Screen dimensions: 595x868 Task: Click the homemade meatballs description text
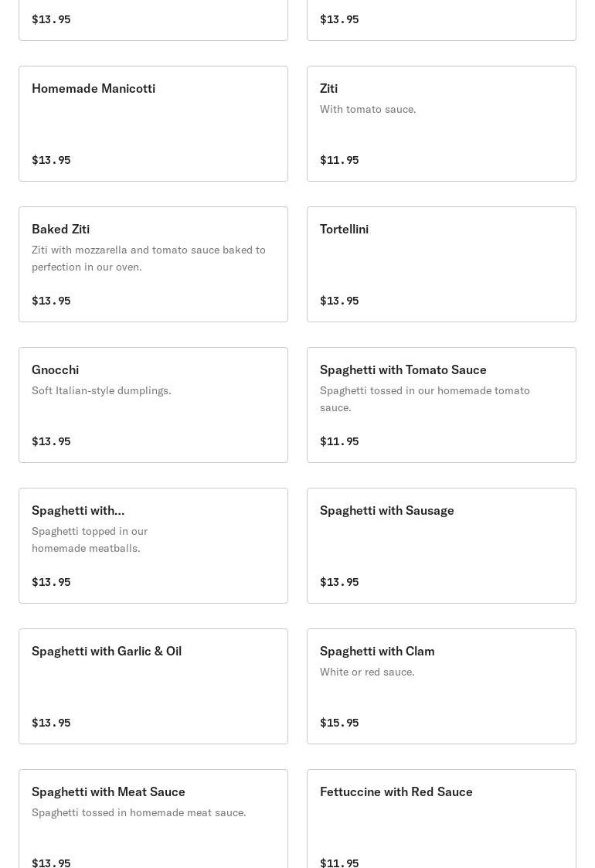90,540
